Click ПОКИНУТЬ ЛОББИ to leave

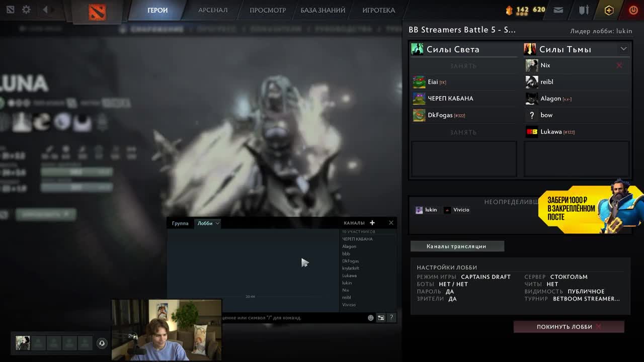click(569, 327)
